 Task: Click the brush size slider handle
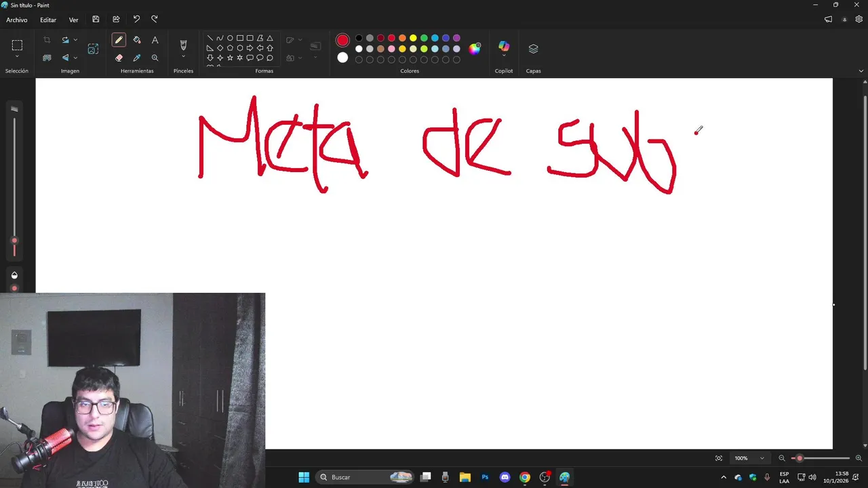click(x=14, y=241)
